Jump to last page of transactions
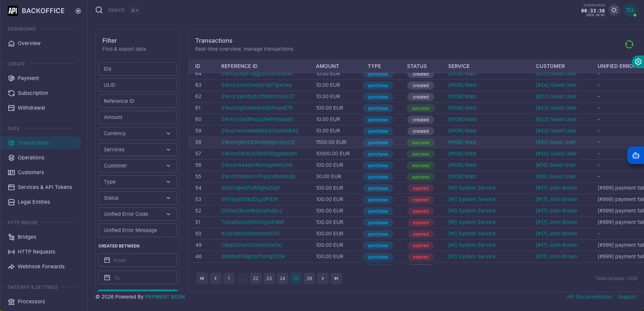 336,278
